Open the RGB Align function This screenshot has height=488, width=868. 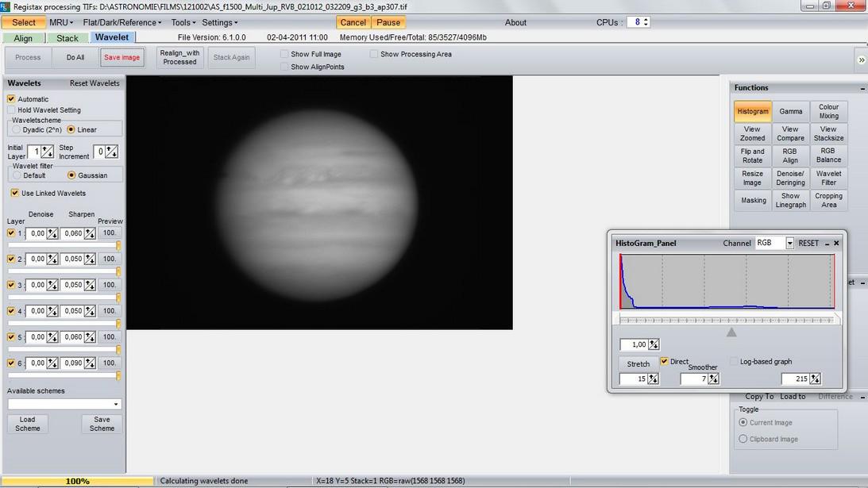point(790,156)
